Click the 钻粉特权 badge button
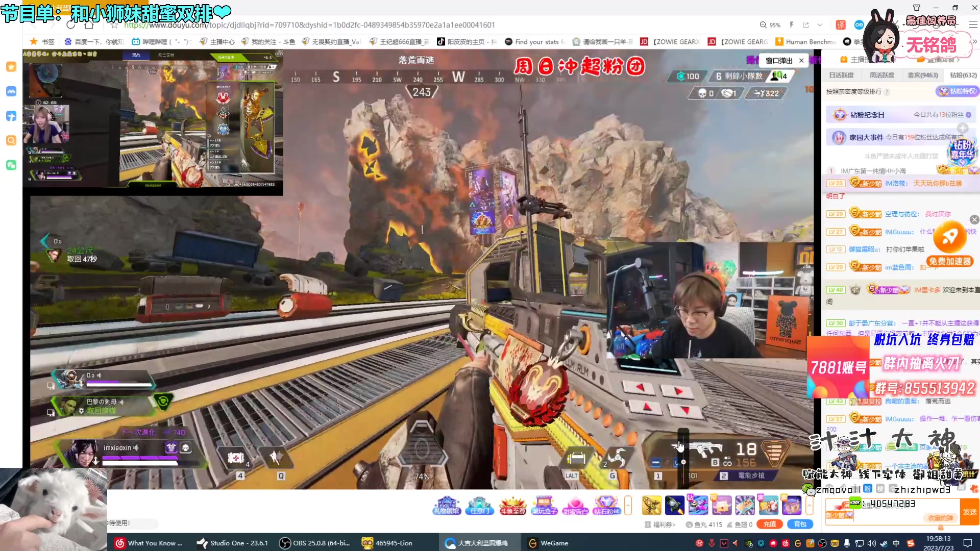 coord(957,91)
